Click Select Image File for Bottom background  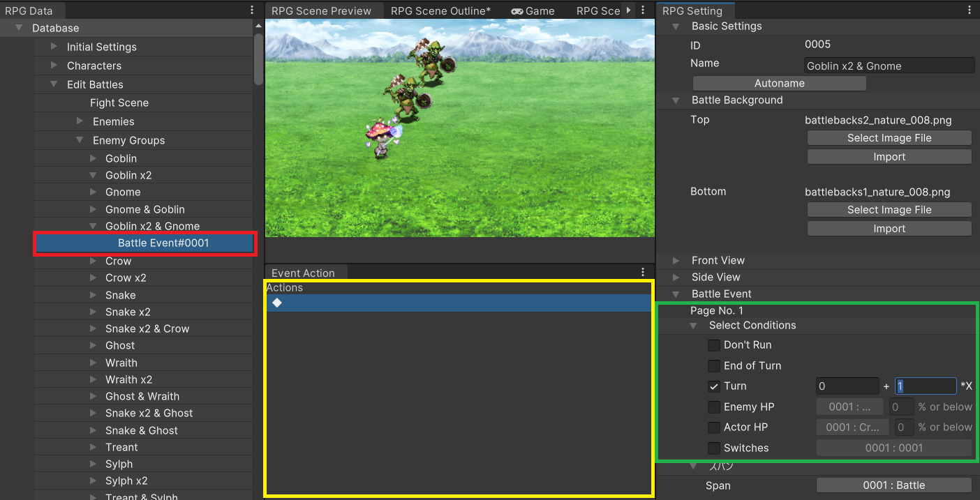889,210
